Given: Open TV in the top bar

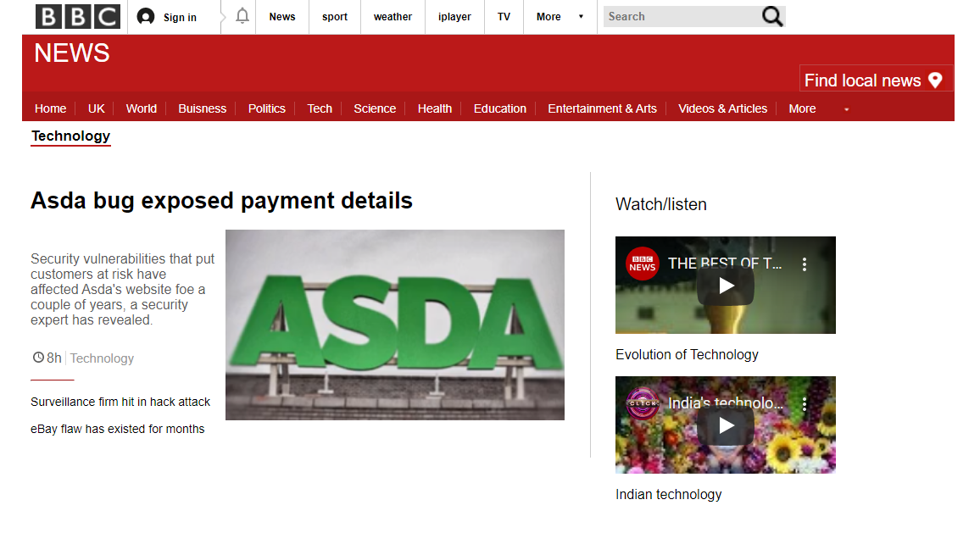Looking at the screenshot, I should tap(504, 17).
